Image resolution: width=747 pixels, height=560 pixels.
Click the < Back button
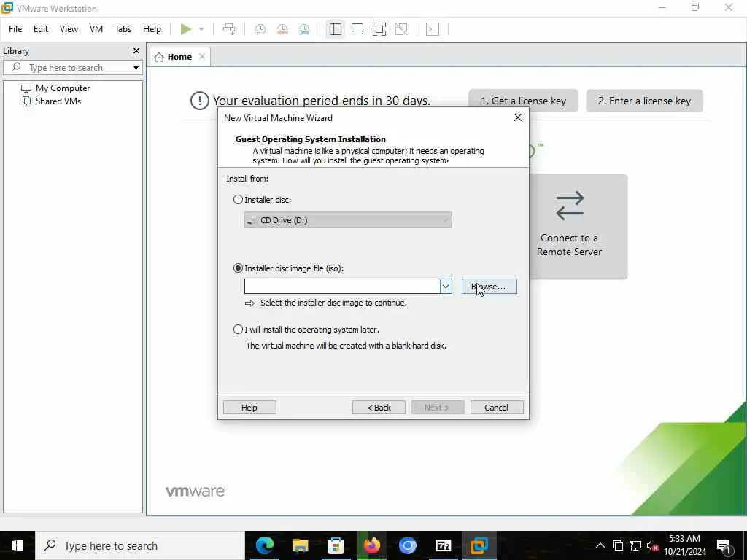[379, 407]
